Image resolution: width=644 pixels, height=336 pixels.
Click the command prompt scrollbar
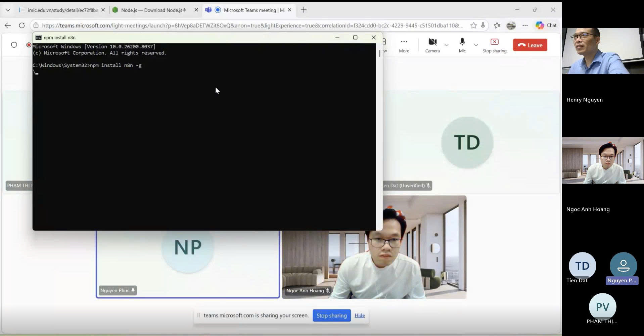pos(379,54)
